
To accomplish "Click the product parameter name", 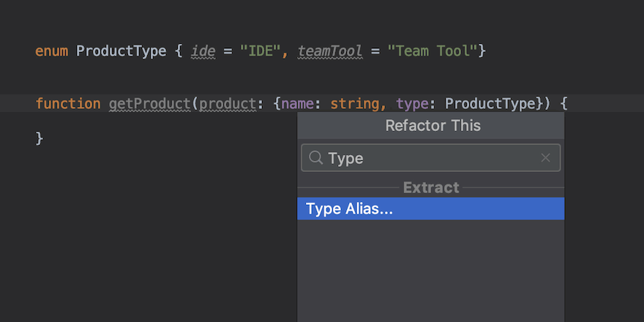I will click(227, 103).
